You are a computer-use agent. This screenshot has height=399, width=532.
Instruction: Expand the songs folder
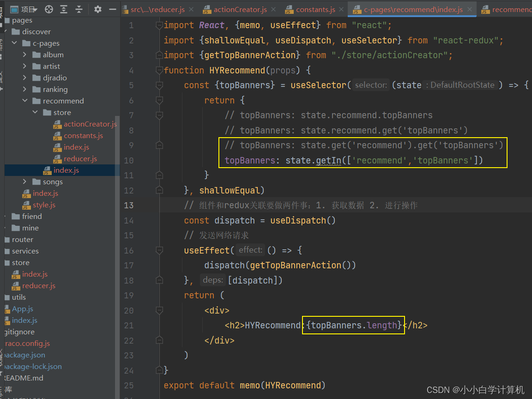pos(24,181)
